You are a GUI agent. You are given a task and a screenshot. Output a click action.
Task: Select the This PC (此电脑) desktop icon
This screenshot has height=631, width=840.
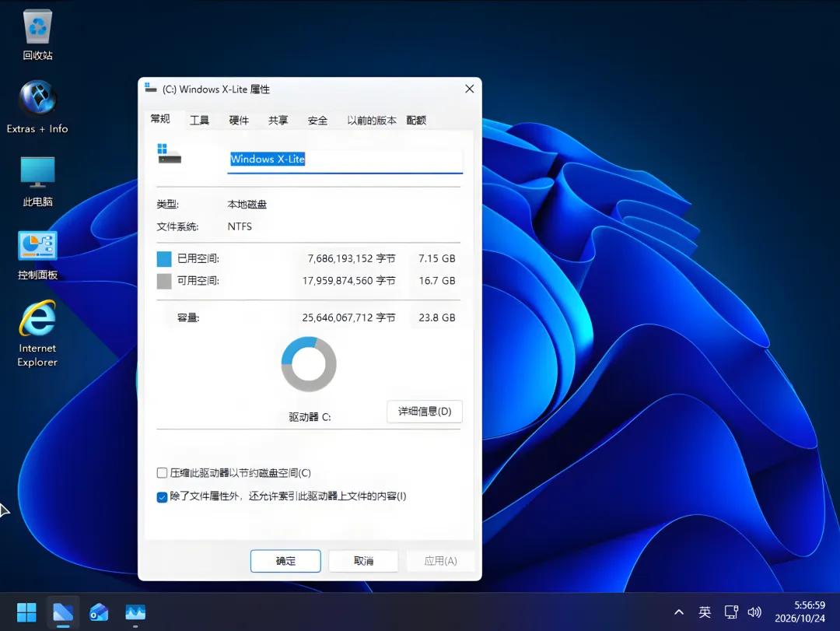37,181
